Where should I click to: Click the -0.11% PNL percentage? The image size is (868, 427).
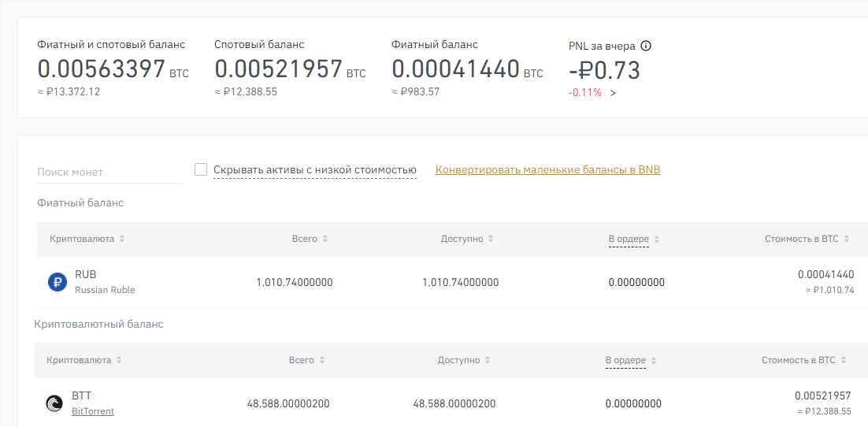(x=585, y=93)
